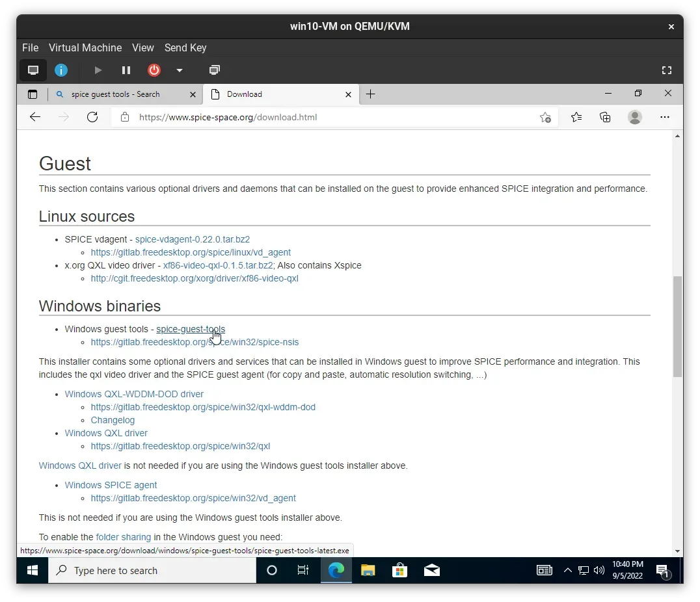Show hidden system tray icons
This screenshot has width=700, height=602.
click(568, 570)
